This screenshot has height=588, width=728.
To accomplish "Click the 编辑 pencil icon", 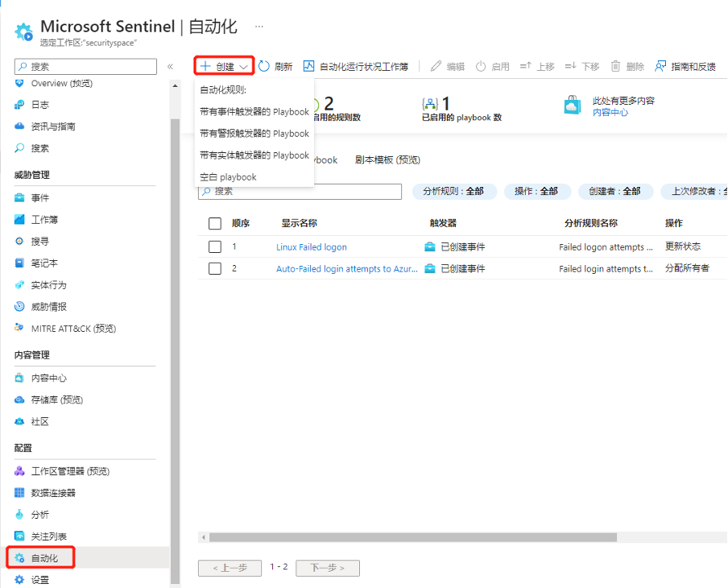I will pos(436,66).
